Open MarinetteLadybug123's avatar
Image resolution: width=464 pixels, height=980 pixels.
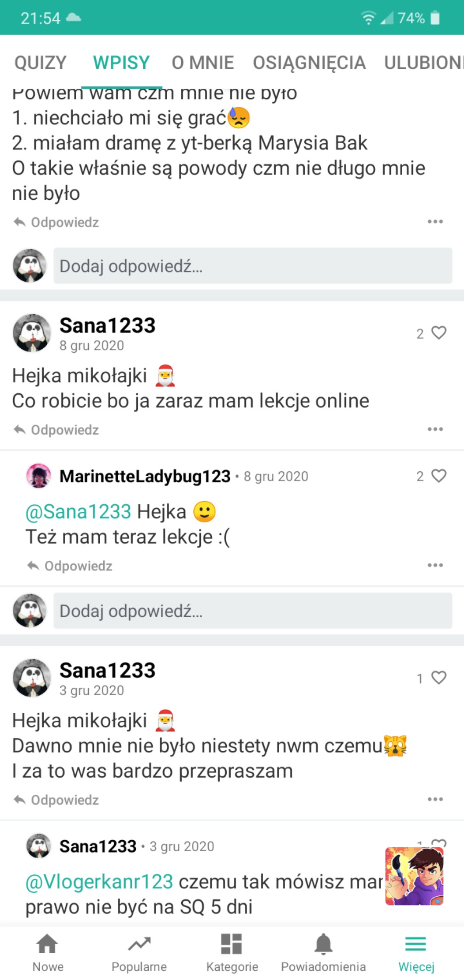[39, 476]
